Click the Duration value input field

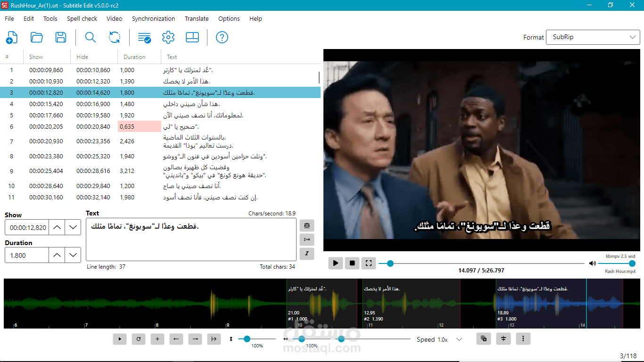(26, 255)
